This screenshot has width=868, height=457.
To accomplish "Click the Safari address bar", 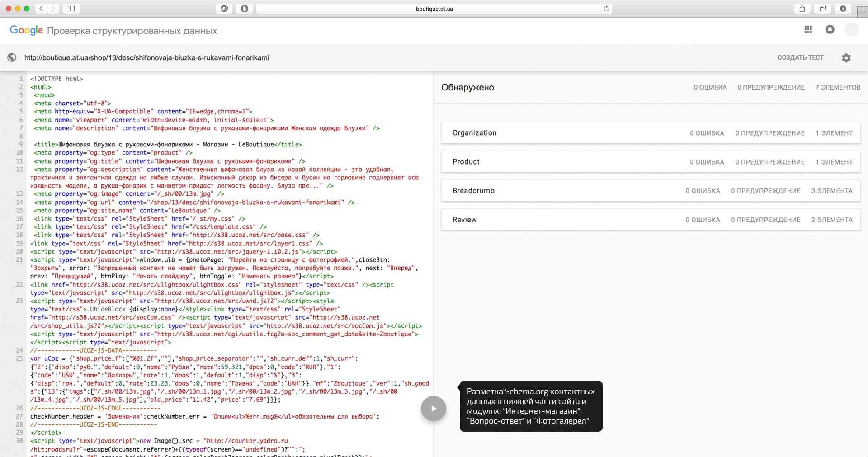I will tap(434, 9).
